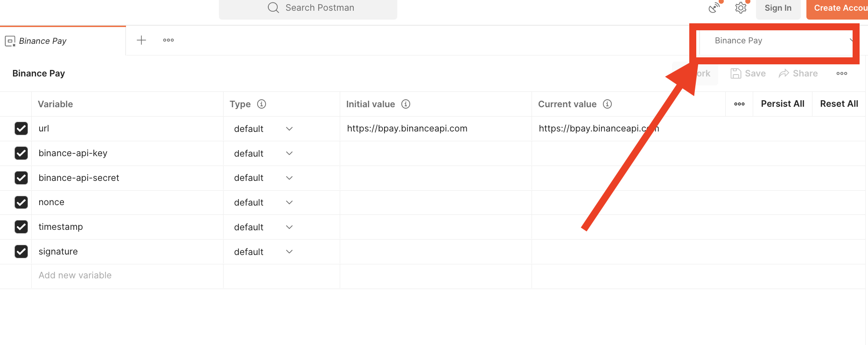
Task: Click the environment icon in Binance Pay tab
Action: (10, 41)
